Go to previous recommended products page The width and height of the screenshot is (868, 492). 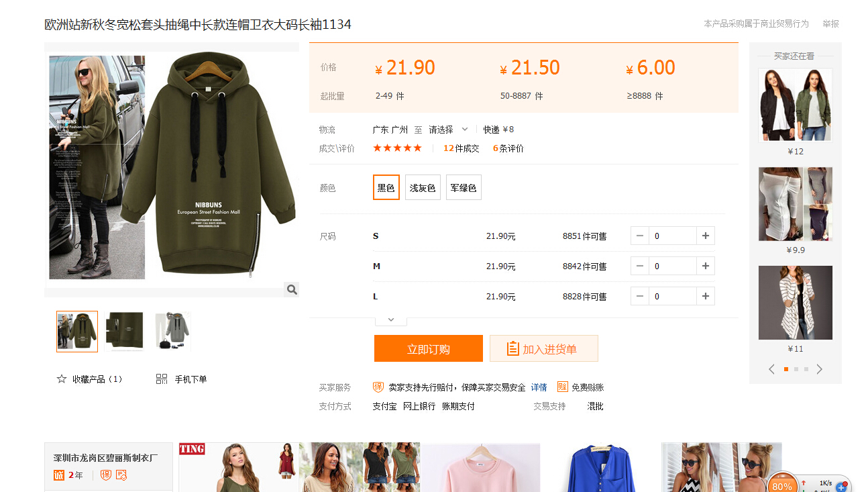[771, 369]
